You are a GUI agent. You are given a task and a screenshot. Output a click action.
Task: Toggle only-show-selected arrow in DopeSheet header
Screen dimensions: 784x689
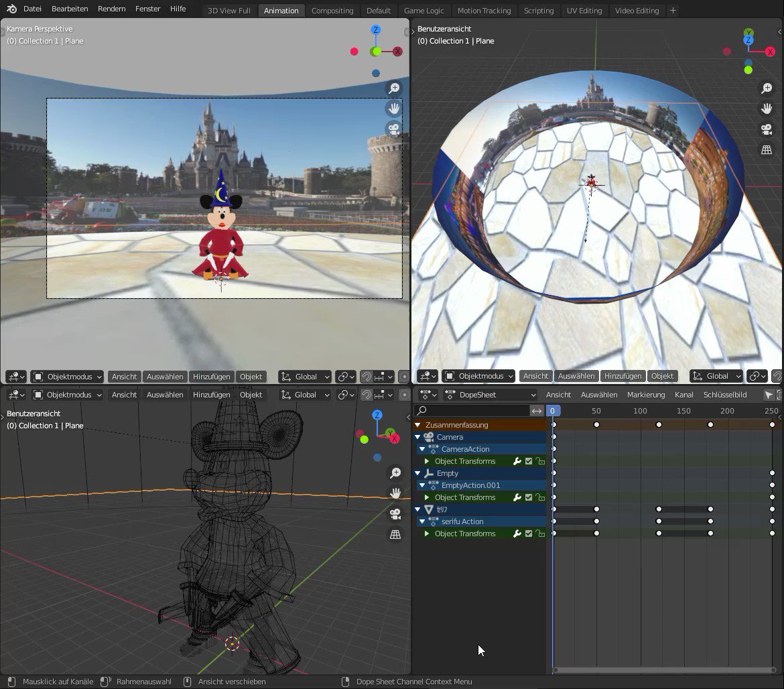pos(769,395)
